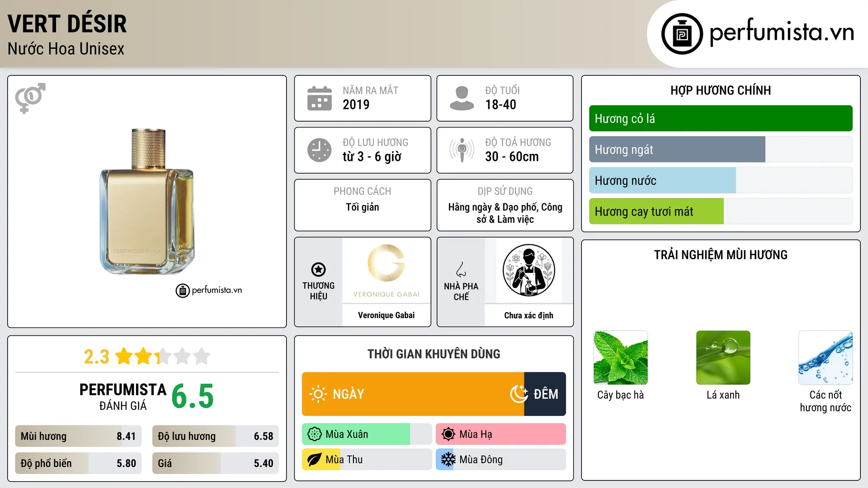The height and width of the screenshot is (488, 868).
Task: Click the person icon beside Độ tuổi
Action: [462, 98]
